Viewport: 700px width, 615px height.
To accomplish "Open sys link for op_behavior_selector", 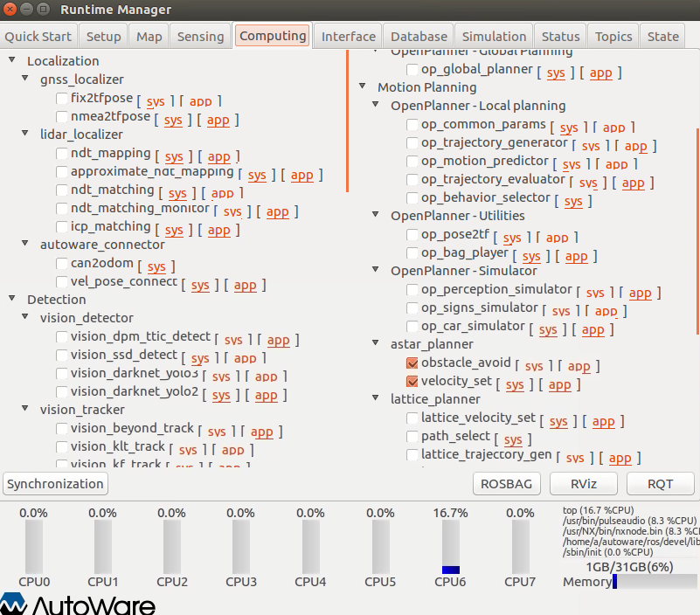I will pos(573,201).
